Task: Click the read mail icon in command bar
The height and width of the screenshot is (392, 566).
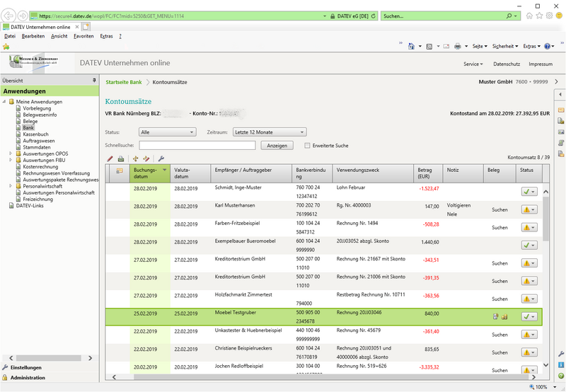Action: [446, 46]
